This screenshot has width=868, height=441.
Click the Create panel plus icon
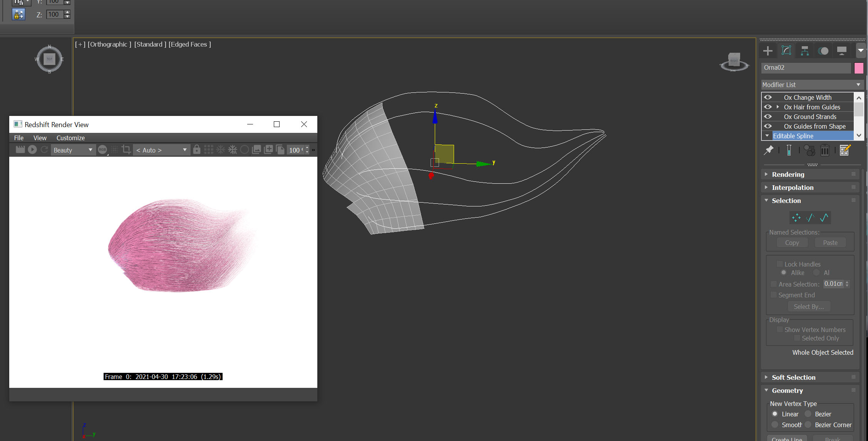pyautogui.click(x=767, y=51)
